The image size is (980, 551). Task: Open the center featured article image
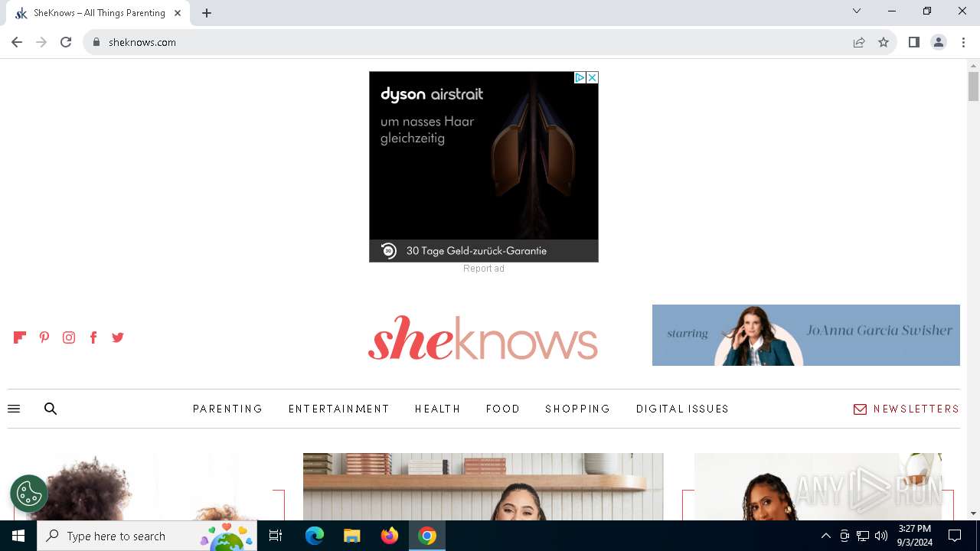(483, 487)
